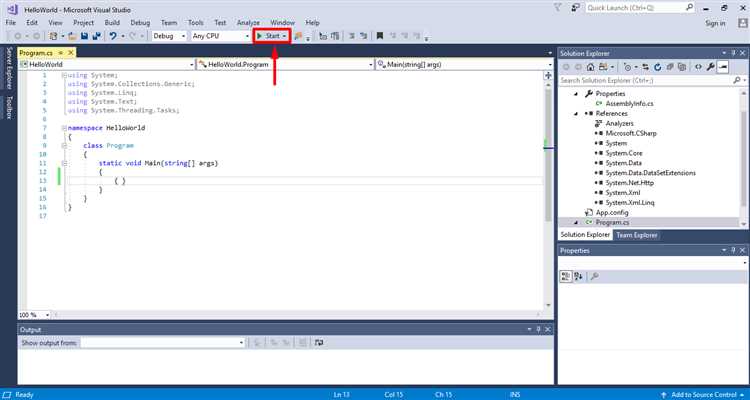Toggle Show All Files in Solution Explorer
This screenshot has height=400, width=750.
(682, 67)
